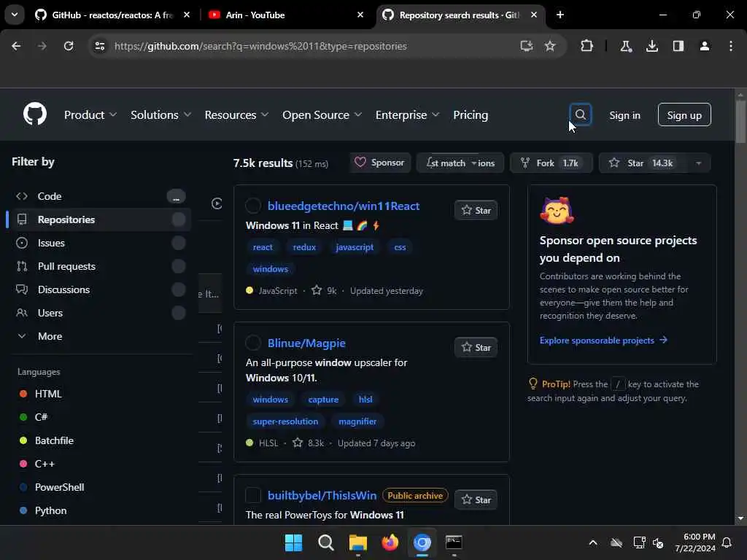Screen dimensions: 747x560
Task: Open File Explorer from taskbar
Action: pos(357,542)
